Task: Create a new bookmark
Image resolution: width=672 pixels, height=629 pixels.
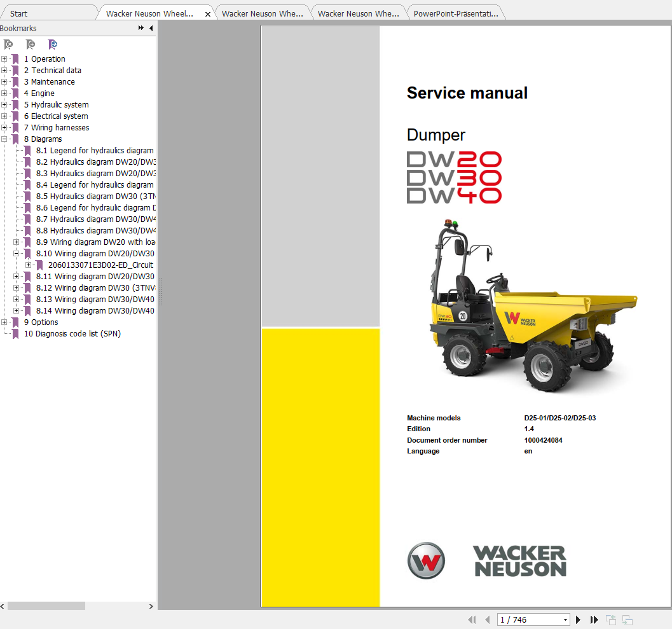Action: (31, 45)
